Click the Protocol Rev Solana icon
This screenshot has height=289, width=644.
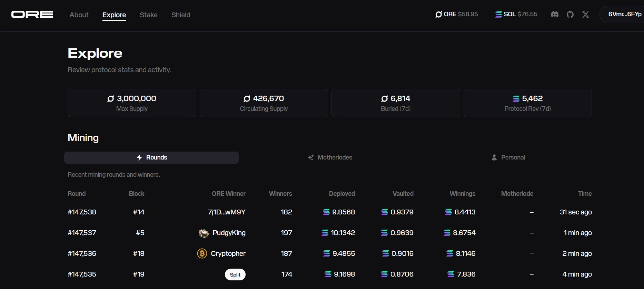(516, 99)
